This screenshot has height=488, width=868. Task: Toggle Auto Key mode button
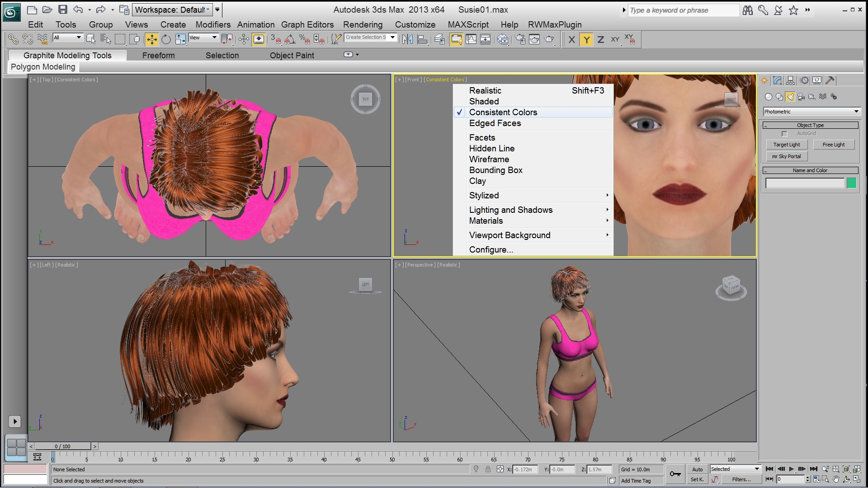[697, 469]
